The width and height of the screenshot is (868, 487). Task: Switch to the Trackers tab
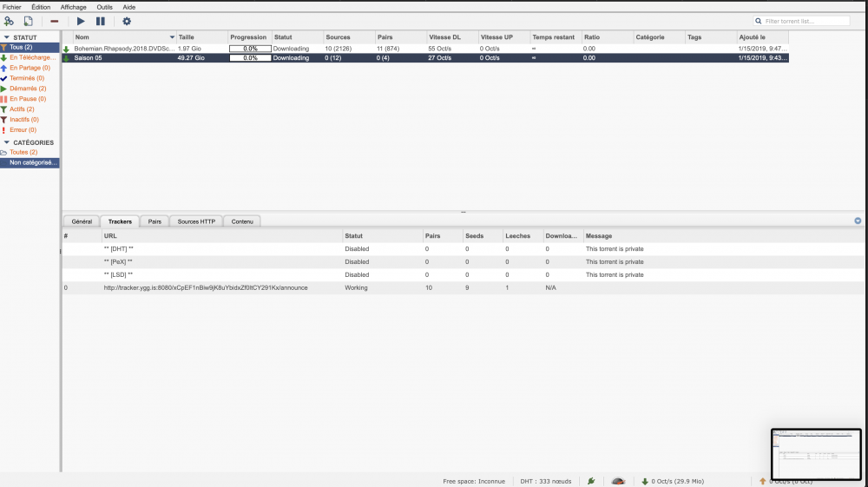tap(120, 221)
